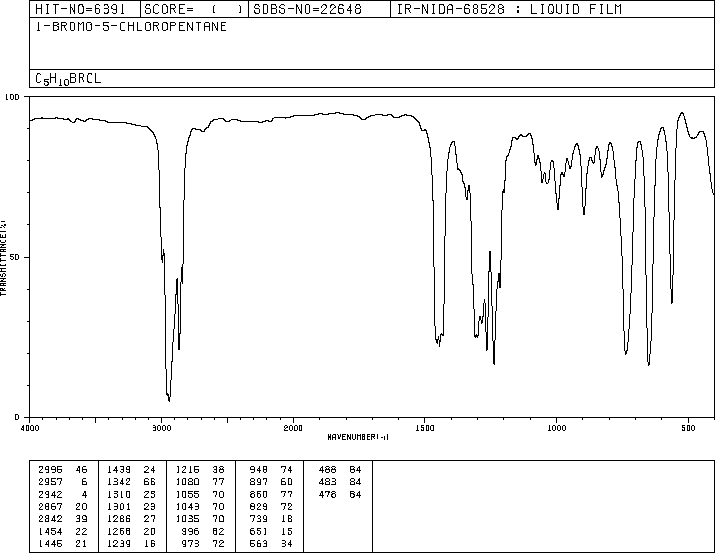The image size is (715, 553).
Task: Click transmittance 46 beside peak 2996
Action: tap(81, 470)
